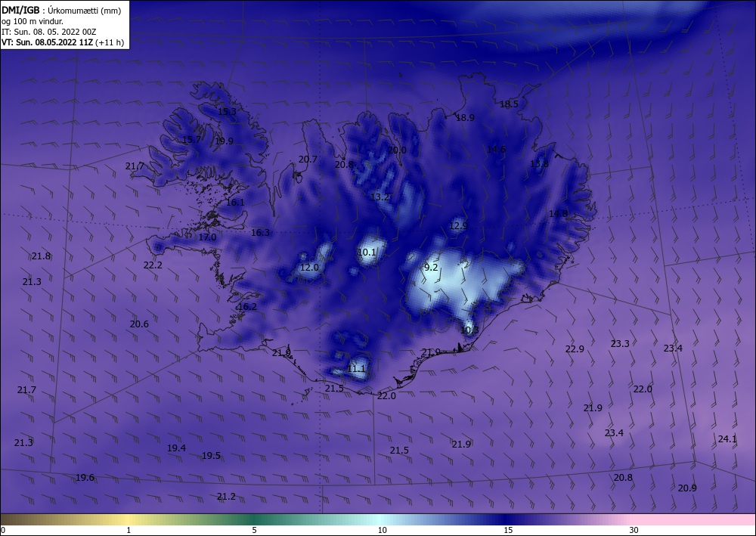Click the 20.0 map value
The height and width of the screenshot is (536, 756).
[398, 150]
